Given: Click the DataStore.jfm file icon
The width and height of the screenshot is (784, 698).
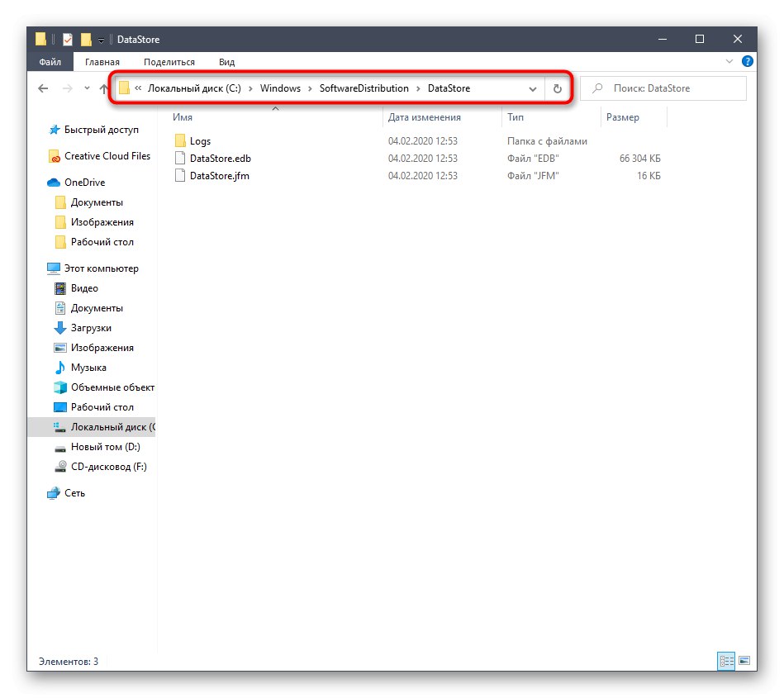Looking at the screenshot, I should (x=180, y=176).
